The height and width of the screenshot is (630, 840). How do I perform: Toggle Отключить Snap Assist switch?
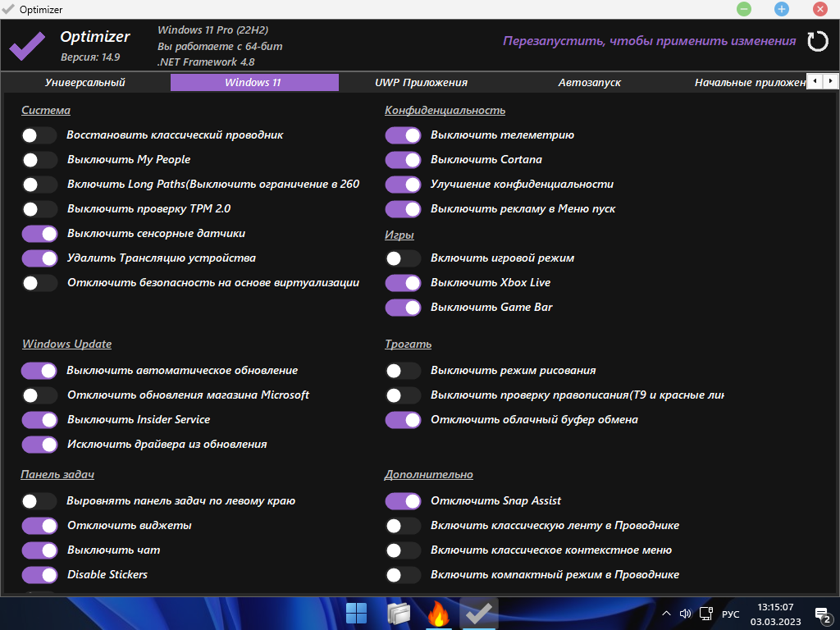403,501
